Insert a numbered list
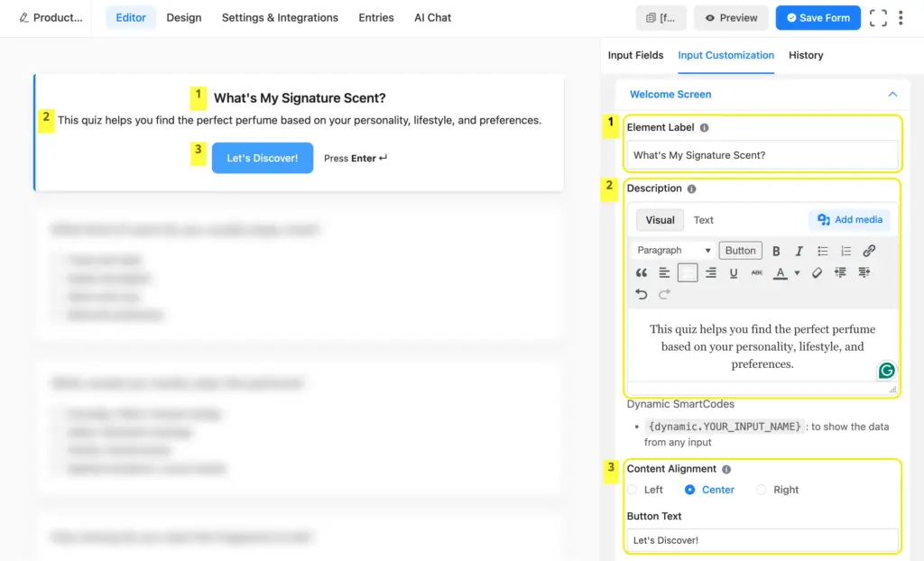 tap(845, 251)
